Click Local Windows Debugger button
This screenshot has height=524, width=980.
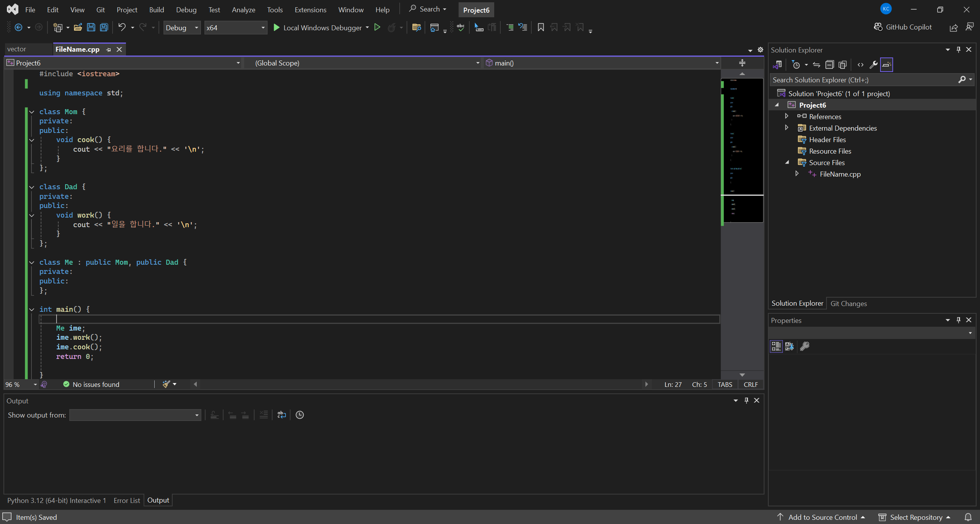pyautogui.click(x=317, y=28)
